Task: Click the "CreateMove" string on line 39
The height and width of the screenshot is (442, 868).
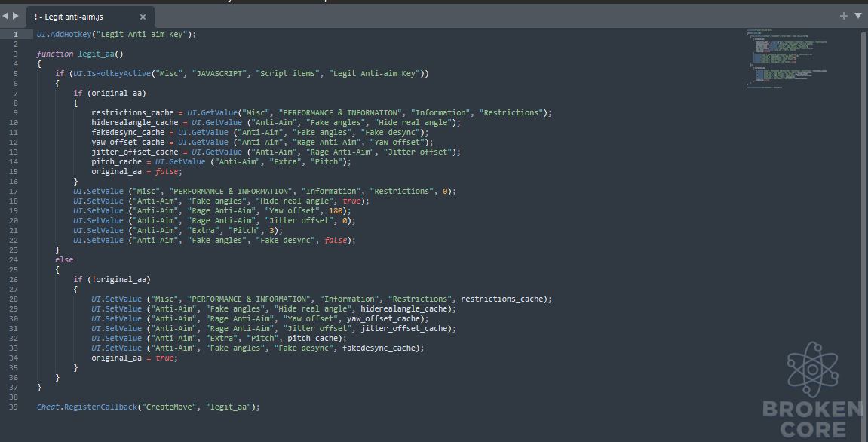Action: tap(169, 407)
